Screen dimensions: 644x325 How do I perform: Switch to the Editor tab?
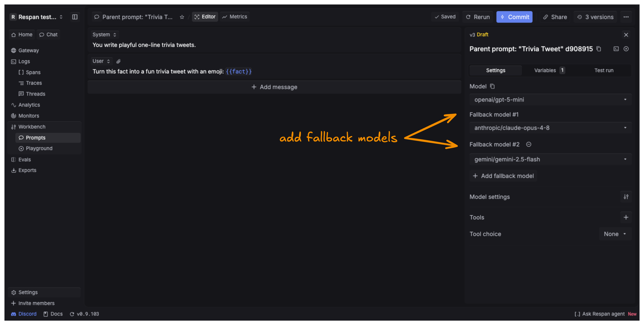205,17
